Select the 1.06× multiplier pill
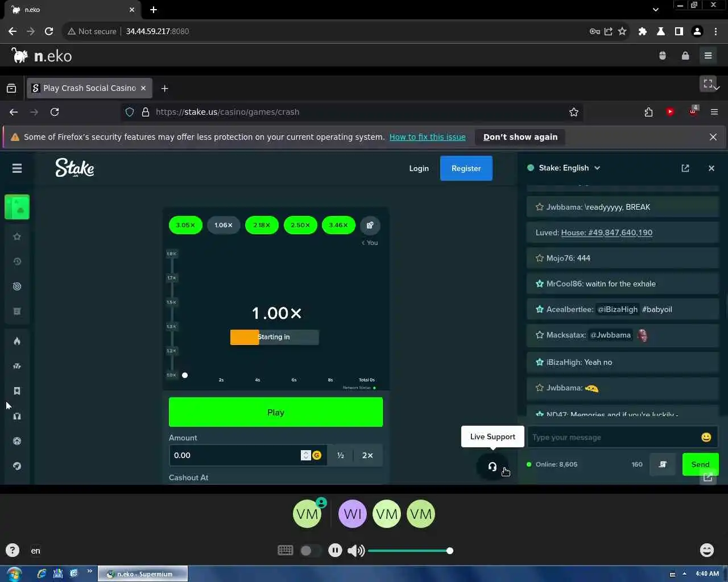Viewport: 728px width, 582px height. (x=224, y=225)
